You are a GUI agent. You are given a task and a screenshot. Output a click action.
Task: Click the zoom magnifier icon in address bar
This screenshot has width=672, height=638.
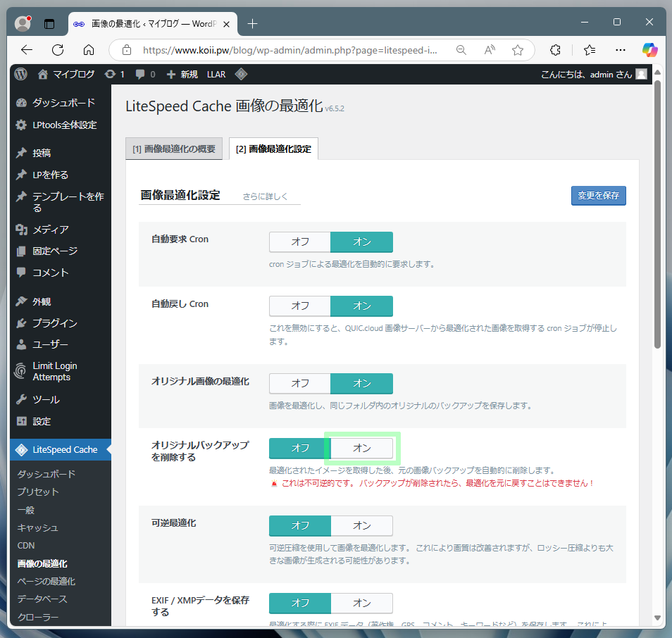tap(461, 50)
